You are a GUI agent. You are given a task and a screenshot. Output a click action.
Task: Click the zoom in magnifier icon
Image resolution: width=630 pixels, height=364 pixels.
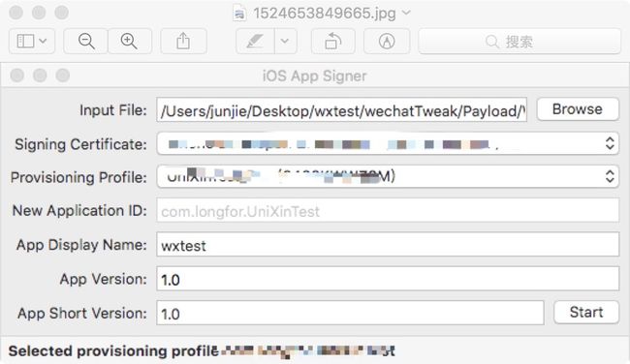[x=129, y=41]
